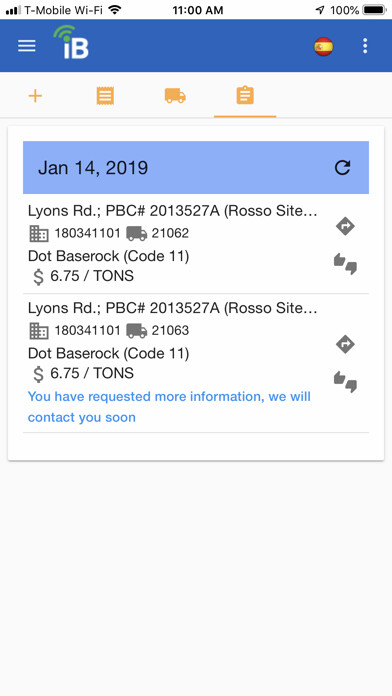Select the clipboard orders tab
This screenshot has height=696, width=392.
pos(245,96)
